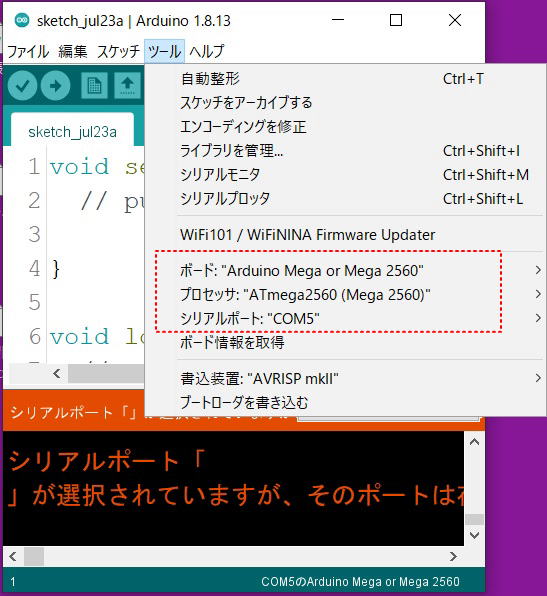The height and width of the screenshot is (596, 547).
Task: Click the New sketch document icon
Action: [x=94, y=86]
